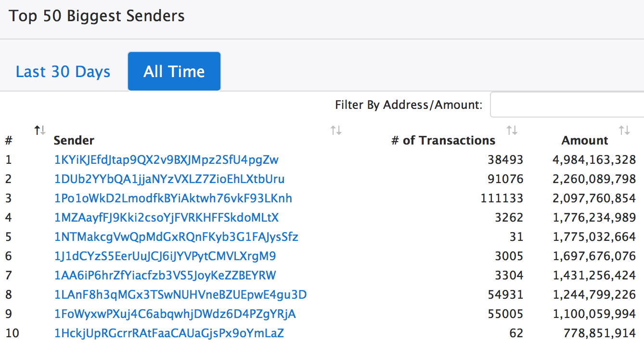
Task: Switch to the Last 30 Days tab
Action: point(63,72)
